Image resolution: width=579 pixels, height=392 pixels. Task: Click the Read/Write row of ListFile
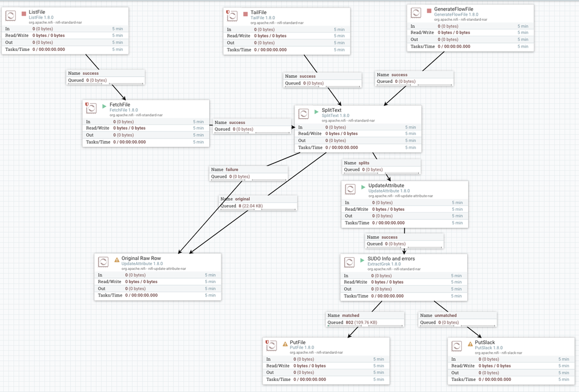coord(65,36)
